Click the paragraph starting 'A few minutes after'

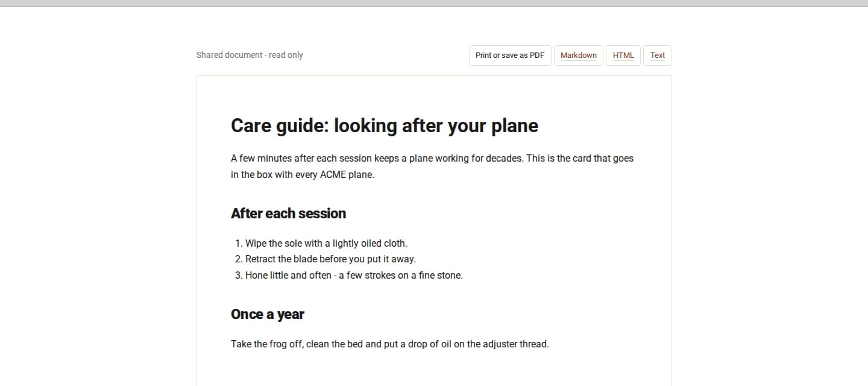432,166
